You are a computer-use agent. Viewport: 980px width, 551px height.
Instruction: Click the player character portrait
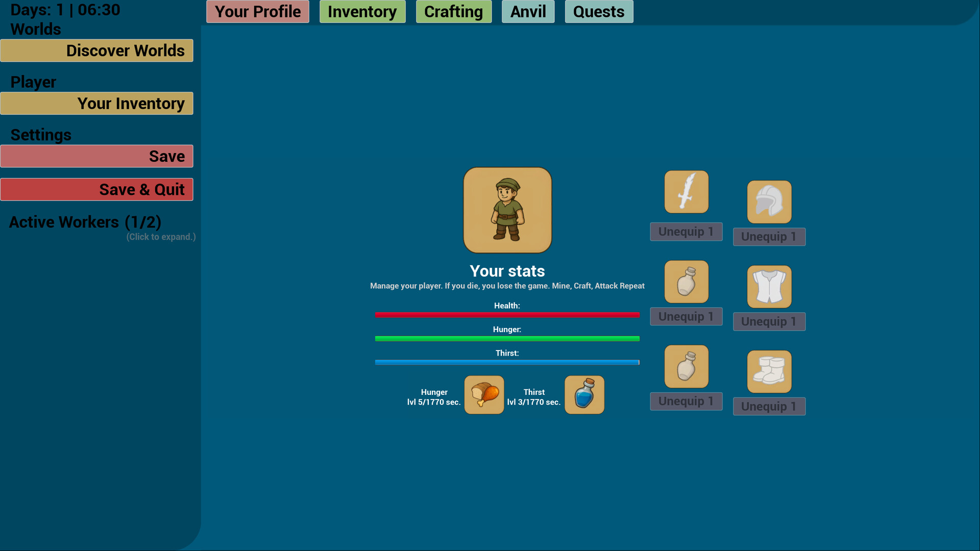[x=507, y=210]
